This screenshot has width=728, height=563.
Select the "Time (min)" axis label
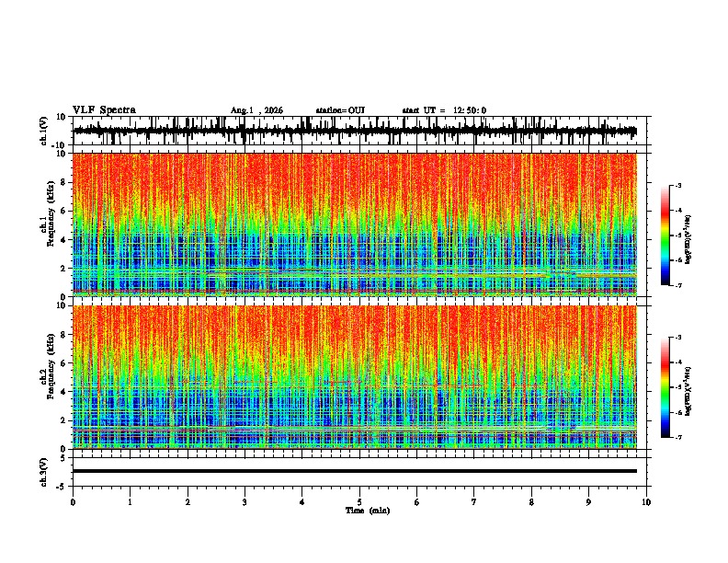click(368, 511)
